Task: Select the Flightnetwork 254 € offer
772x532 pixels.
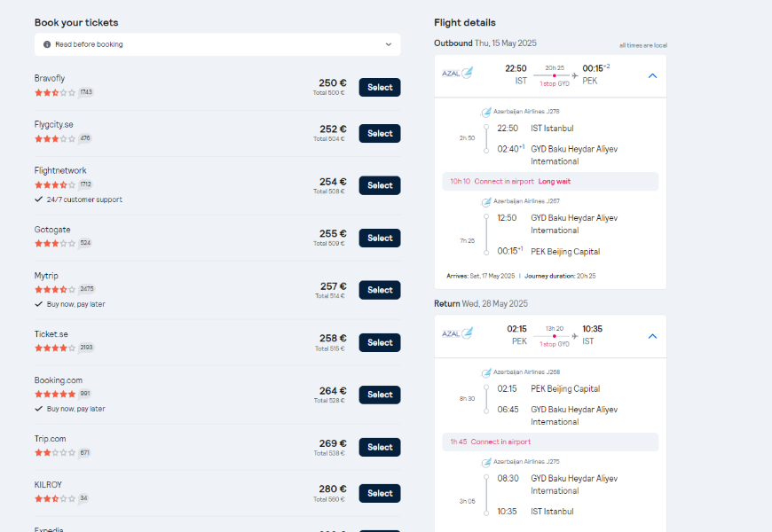Action: click(x=380, y=185)
